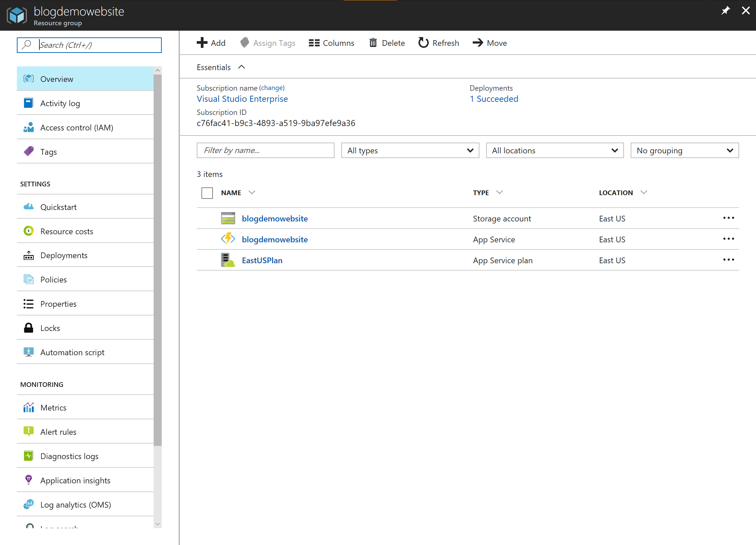756x545 pixels.
Task: Open the blogdemowebsite App Service link
Action: pos(275,239)
